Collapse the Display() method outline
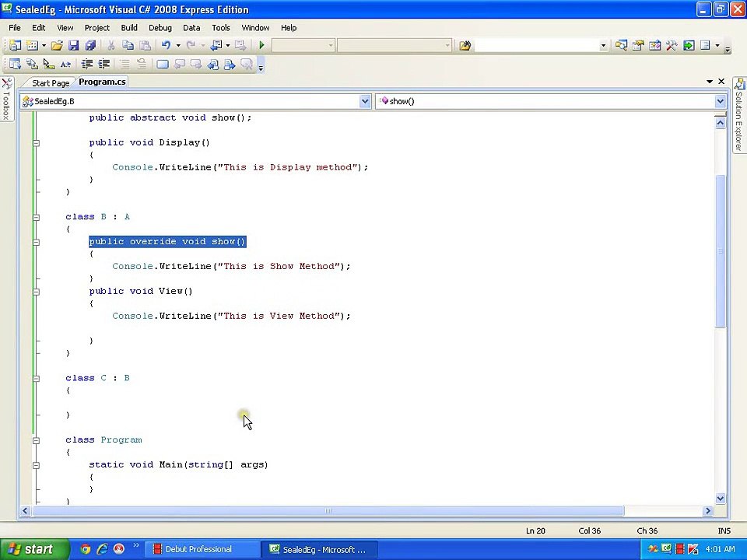The width and height of the screenshot is (747, 560). [37, 143]
